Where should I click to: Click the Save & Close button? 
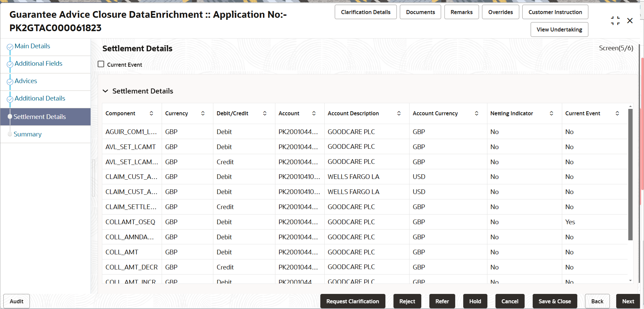pyautogui.click(x=554, y=301)
